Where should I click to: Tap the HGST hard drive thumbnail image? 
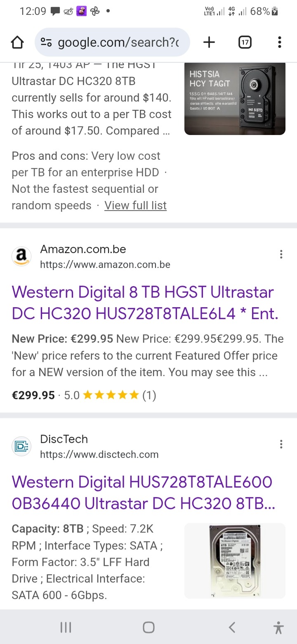(235, 99)
